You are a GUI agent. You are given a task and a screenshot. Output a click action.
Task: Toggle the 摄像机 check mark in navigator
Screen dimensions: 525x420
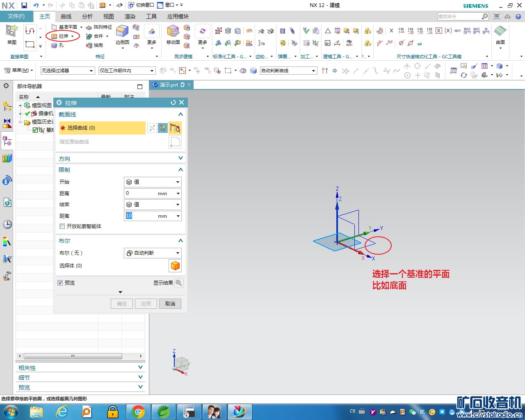tap(27, 114)
